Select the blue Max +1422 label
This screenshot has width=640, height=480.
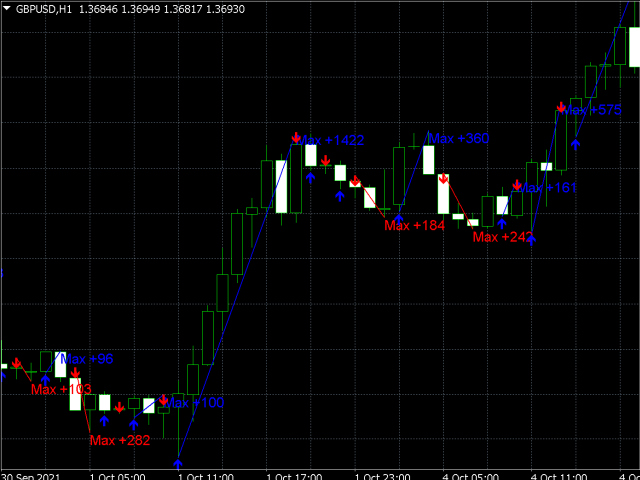coord(331,140)
